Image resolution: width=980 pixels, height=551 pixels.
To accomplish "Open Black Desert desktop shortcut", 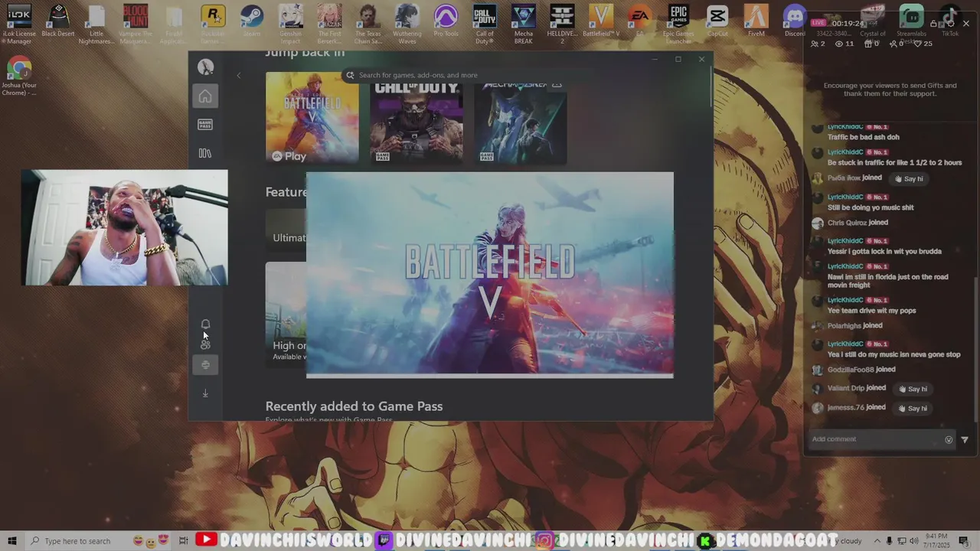I will 58,21.
